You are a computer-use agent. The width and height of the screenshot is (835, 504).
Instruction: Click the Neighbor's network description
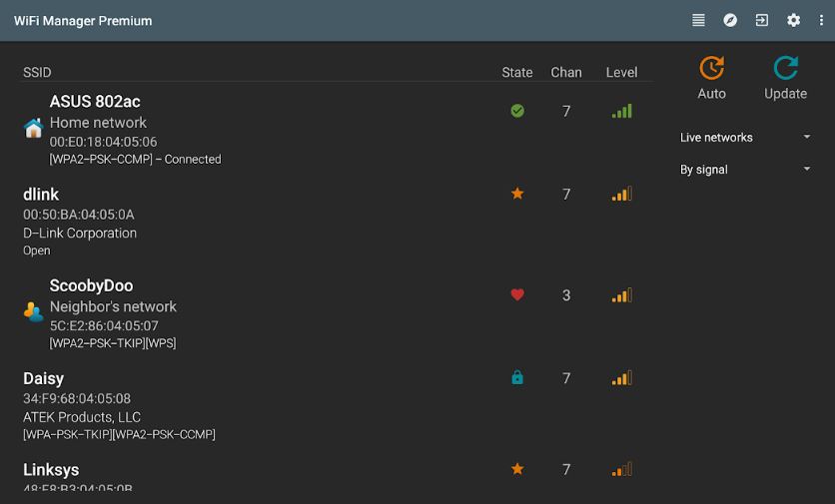point(113,306)
